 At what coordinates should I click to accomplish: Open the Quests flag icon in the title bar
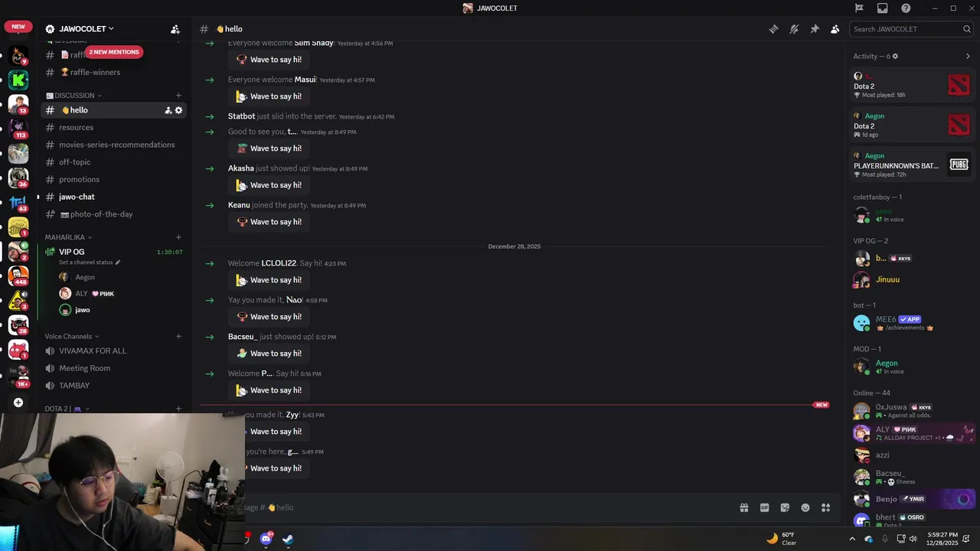(859, 8)
